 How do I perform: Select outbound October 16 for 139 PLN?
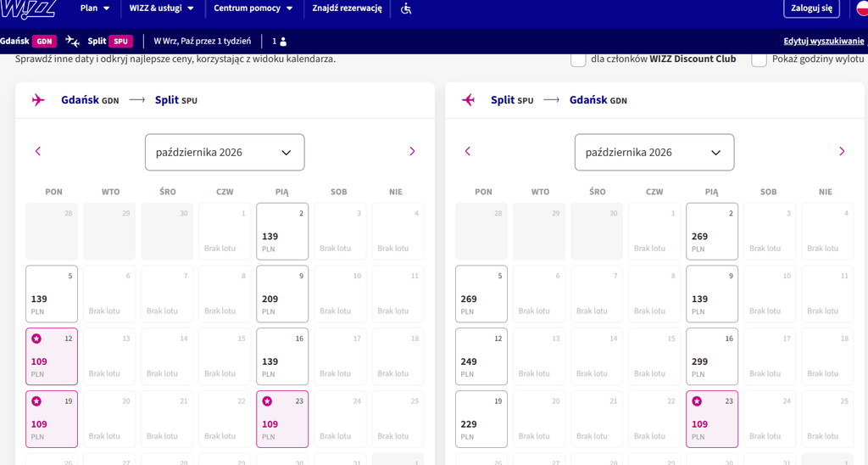pos(282,356)
